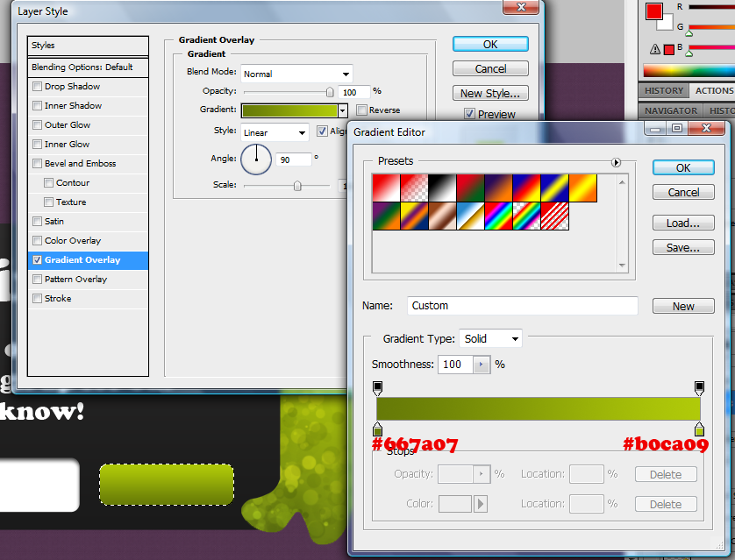The image size is (735, 560).
Task: Toggle the Preview checkbox in Layer Style
Action: point(469,114)
